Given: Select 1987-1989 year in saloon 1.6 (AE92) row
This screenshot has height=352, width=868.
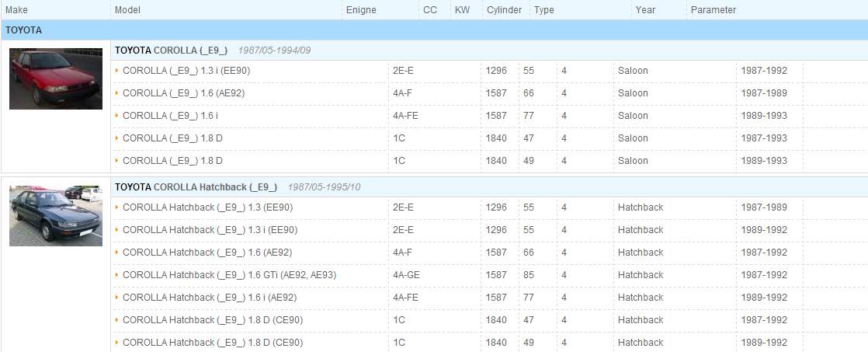Looking at the screenshot, I should pos(764,93).
